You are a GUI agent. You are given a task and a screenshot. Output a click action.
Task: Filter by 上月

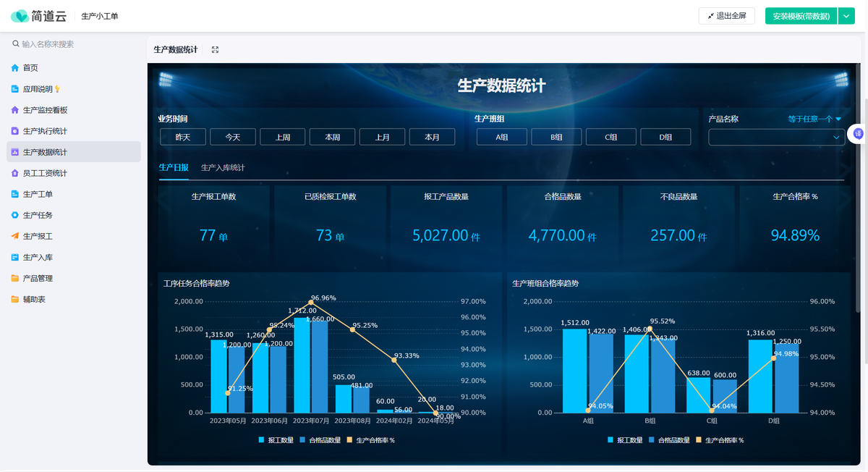(383, 137)
